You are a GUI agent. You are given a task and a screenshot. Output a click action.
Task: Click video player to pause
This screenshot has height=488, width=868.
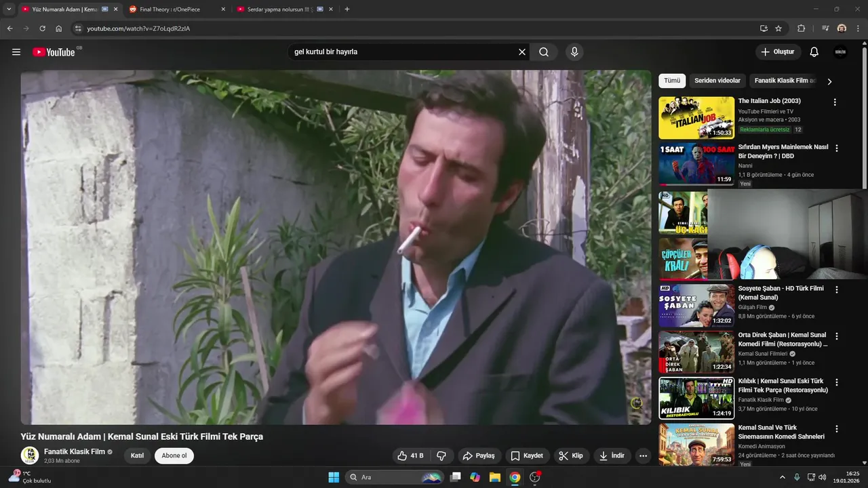(x=336, y=247)
